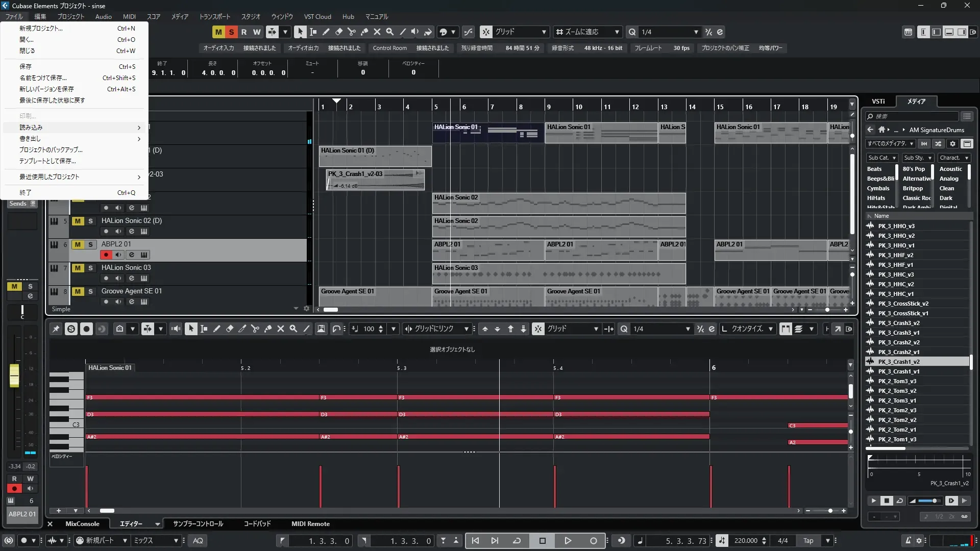Solo the HALion Sonic 03 track
The image size is (980, 551).
90,268
